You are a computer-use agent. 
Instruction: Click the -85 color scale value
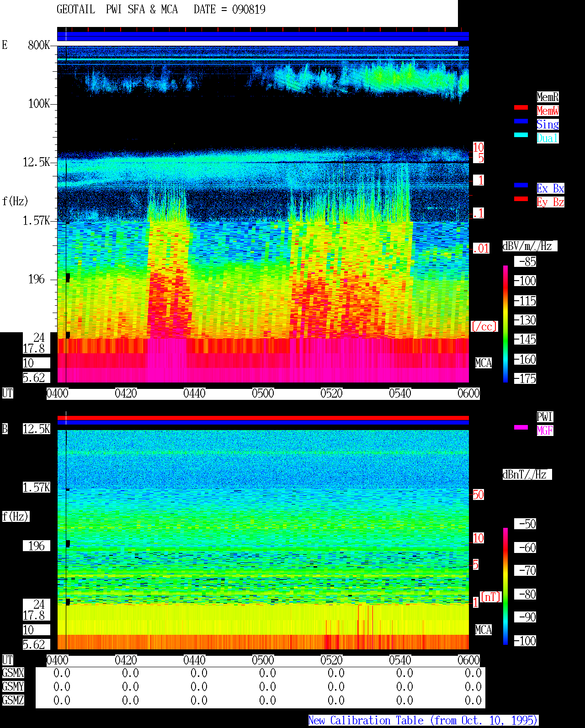coord(525,261)
